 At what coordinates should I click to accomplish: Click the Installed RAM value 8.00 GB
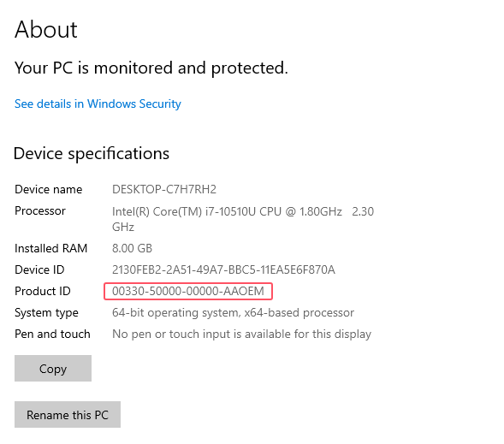coord(132,248)
